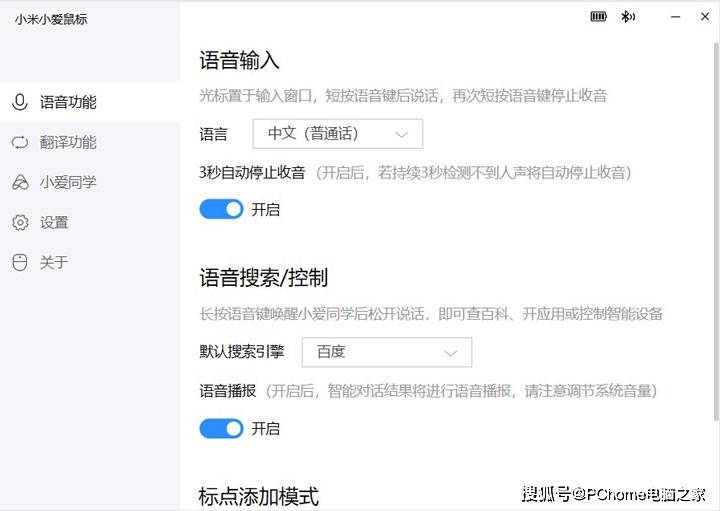Image resolution: width=720 pixels, height=511 pixels.
Task: Open the 小爱同学 sidebar section
Action: tap(68, 183)
